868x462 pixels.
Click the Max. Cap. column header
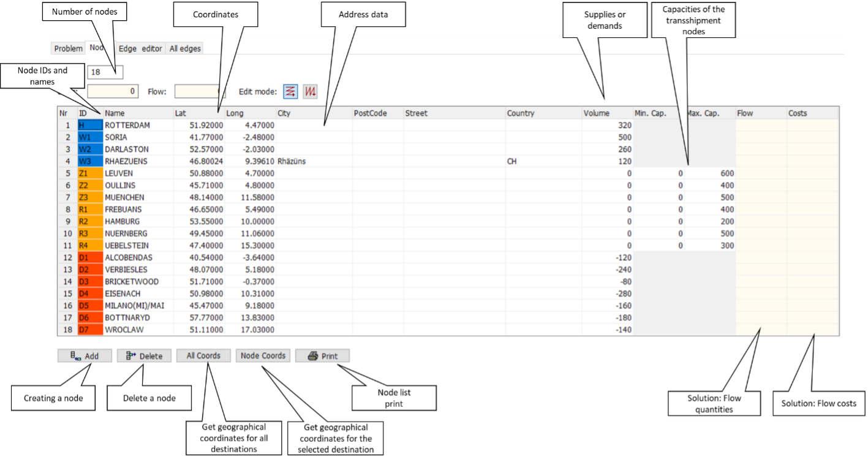click(709, 113)
